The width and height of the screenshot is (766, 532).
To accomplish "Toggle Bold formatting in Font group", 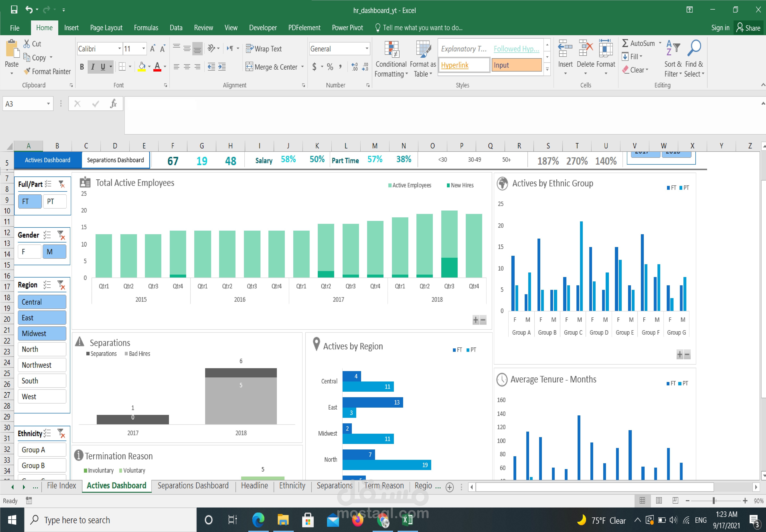I will click(82, 67).
